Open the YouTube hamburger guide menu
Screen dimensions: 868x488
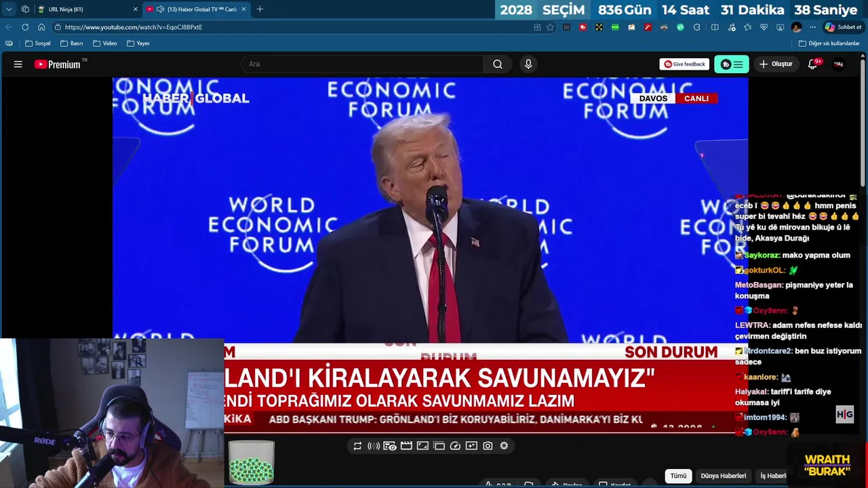[x=18, y=64]
